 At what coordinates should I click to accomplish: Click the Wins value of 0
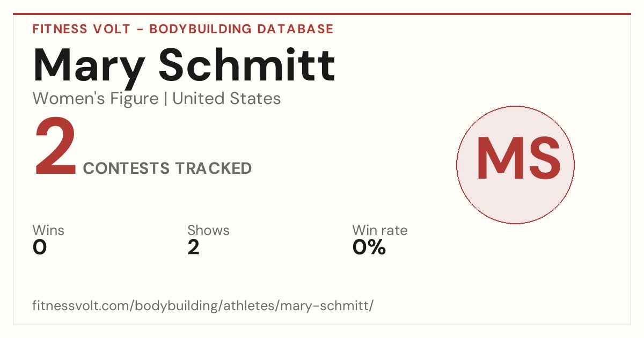point(40,247)
